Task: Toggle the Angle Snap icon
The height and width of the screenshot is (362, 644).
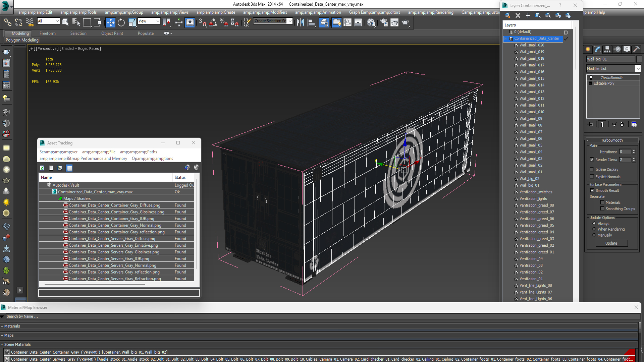Action: [x=213, y=22]
